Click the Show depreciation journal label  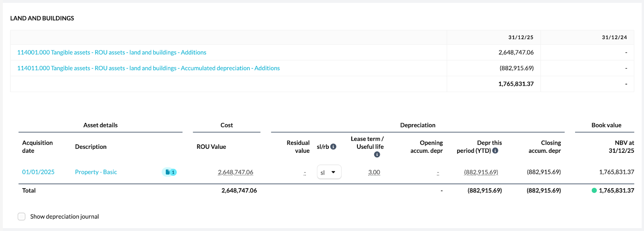pos(64,216)
